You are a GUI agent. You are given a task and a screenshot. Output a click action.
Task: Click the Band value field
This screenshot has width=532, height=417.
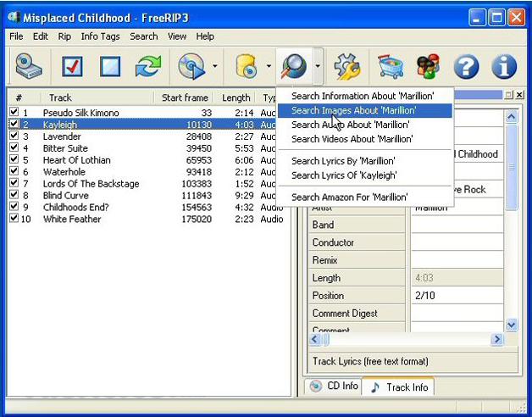pos(457,225)
